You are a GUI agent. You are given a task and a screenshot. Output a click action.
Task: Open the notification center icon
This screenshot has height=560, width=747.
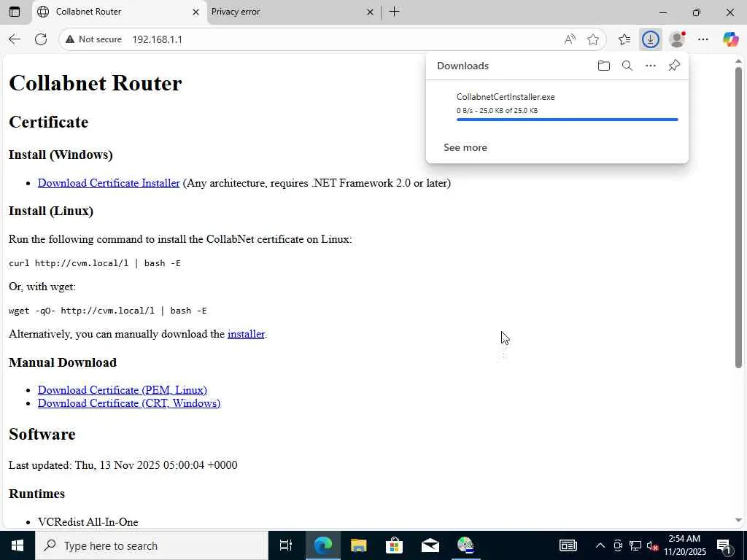724,547
